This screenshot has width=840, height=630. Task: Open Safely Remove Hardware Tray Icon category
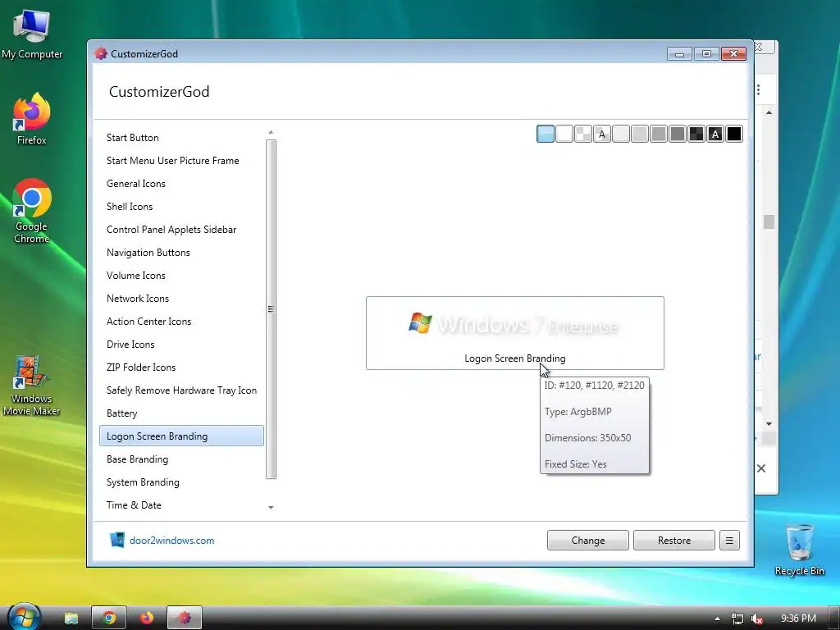click(x=181, y=391)
